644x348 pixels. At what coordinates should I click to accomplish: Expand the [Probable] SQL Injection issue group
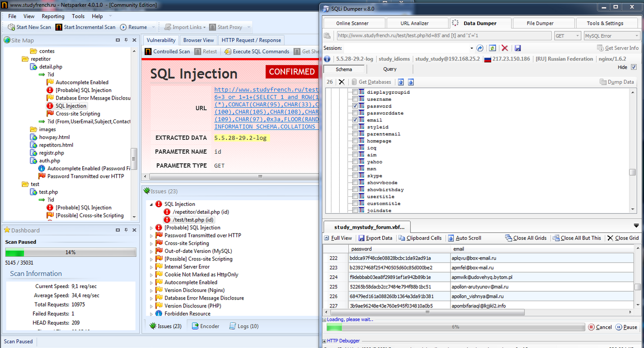coord(151,228)
